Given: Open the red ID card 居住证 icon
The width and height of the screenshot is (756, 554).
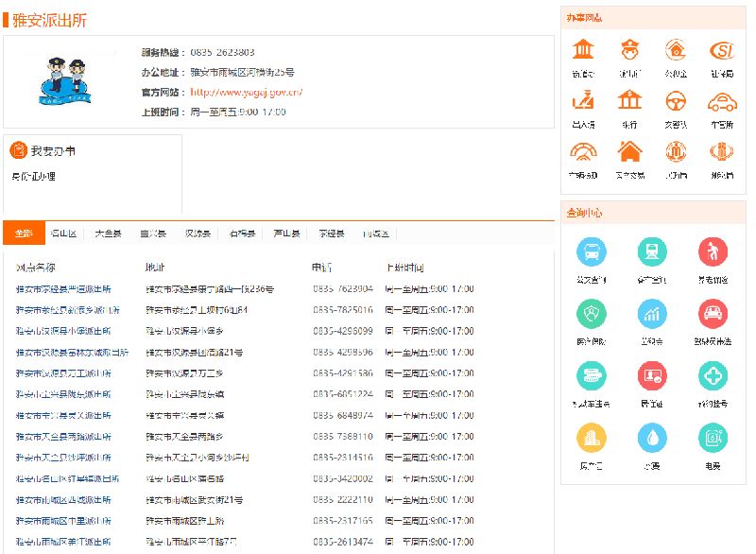Looking at the screenshot, I should click(652, 375).
